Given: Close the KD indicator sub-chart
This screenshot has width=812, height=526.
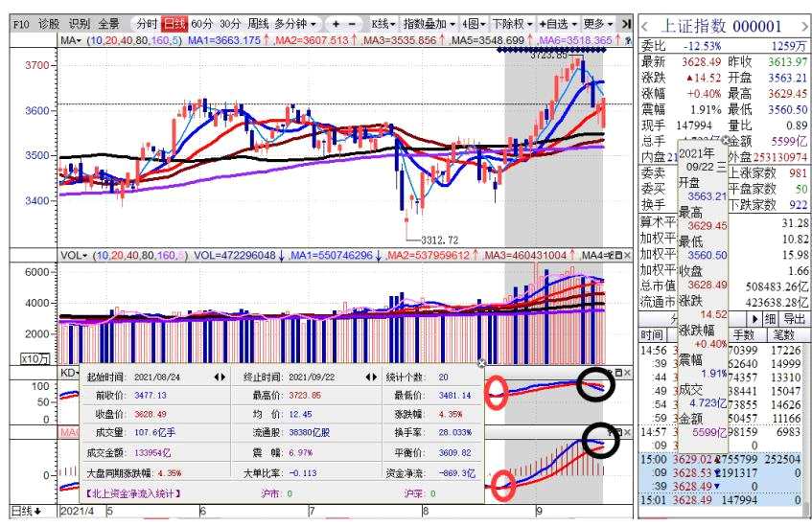Looking at the screenshot, I should point(627,373).
